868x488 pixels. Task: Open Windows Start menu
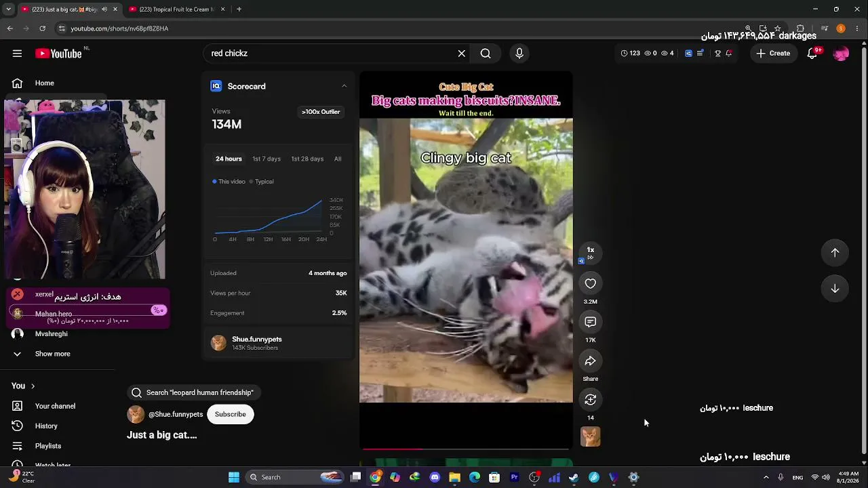pos(234,477)
